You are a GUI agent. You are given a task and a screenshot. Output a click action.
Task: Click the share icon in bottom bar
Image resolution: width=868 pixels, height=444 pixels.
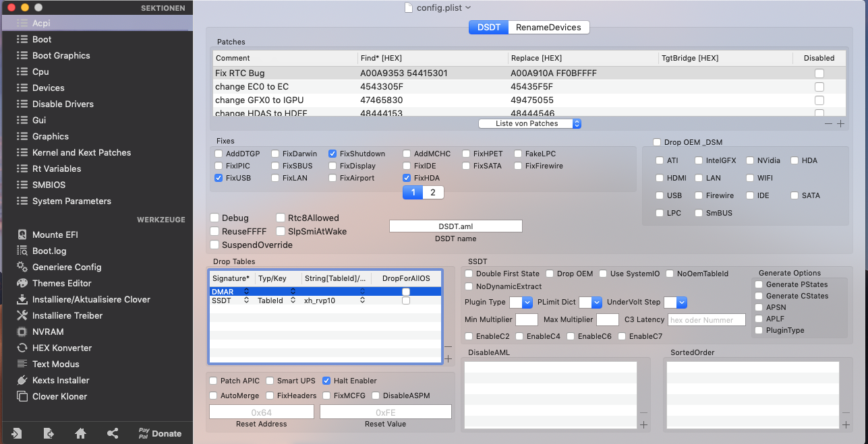pos(113,433)
